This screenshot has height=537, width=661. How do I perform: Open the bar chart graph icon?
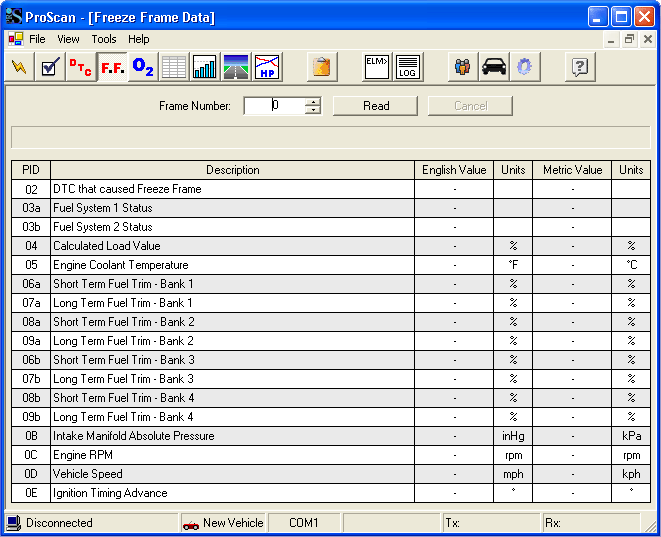[205, 67]
